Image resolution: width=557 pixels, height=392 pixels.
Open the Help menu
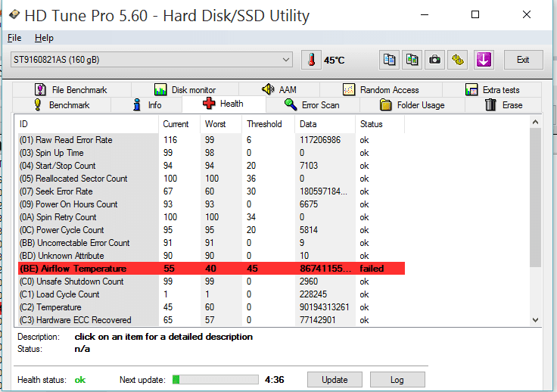point(44,38)
